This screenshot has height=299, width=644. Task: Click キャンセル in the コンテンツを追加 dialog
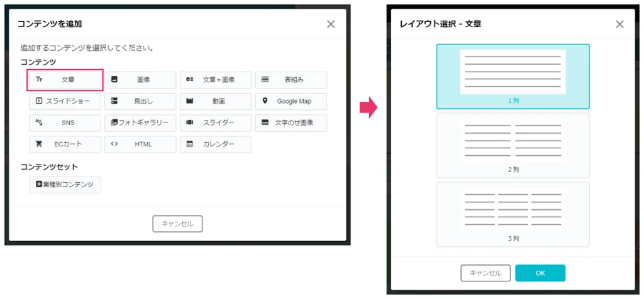coord(177,224)
